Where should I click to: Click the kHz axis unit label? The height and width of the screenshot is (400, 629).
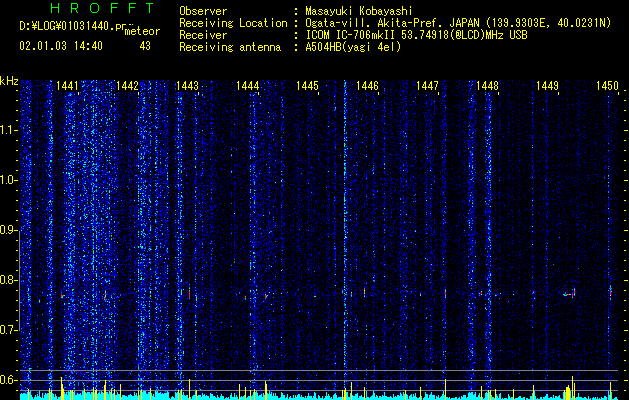pos(9,81)
